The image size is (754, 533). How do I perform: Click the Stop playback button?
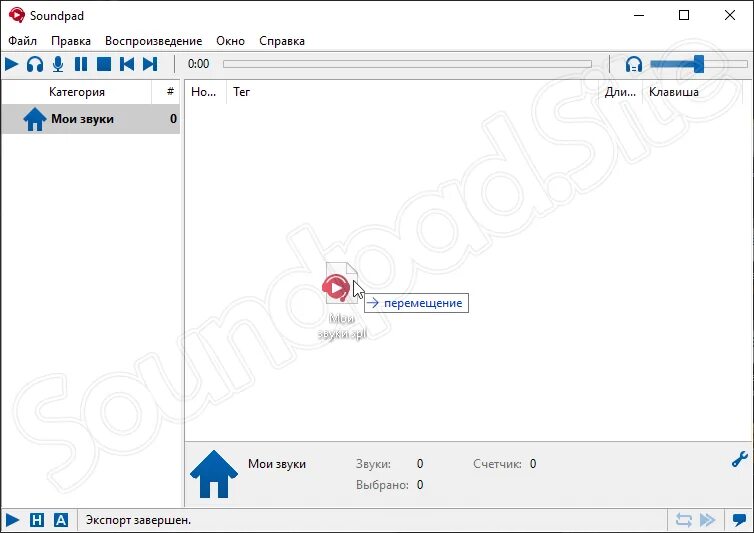(x=104, y=64)
